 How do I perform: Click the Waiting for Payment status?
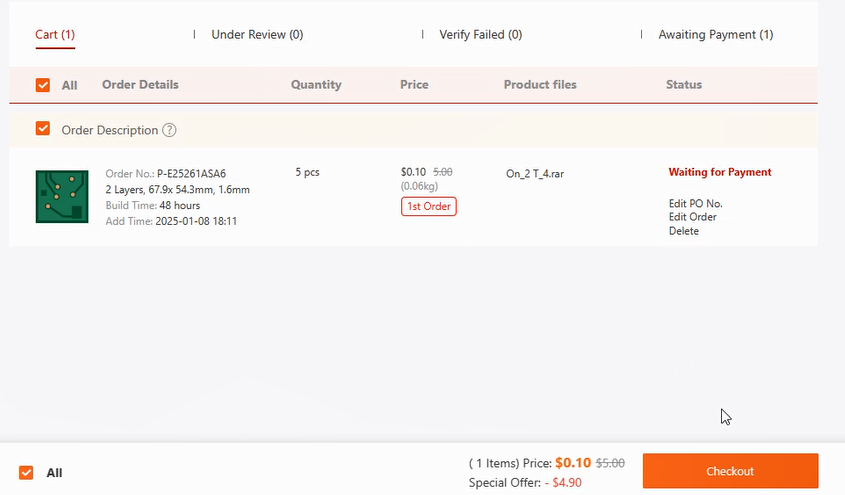tap(720, 172)
